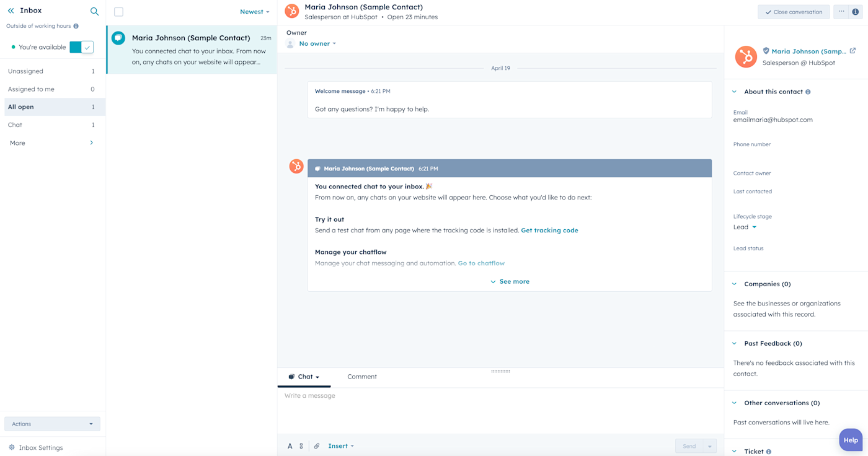Click HubSpot sprocket avatar beside the message
868x456 pixels.
(296, 166)
